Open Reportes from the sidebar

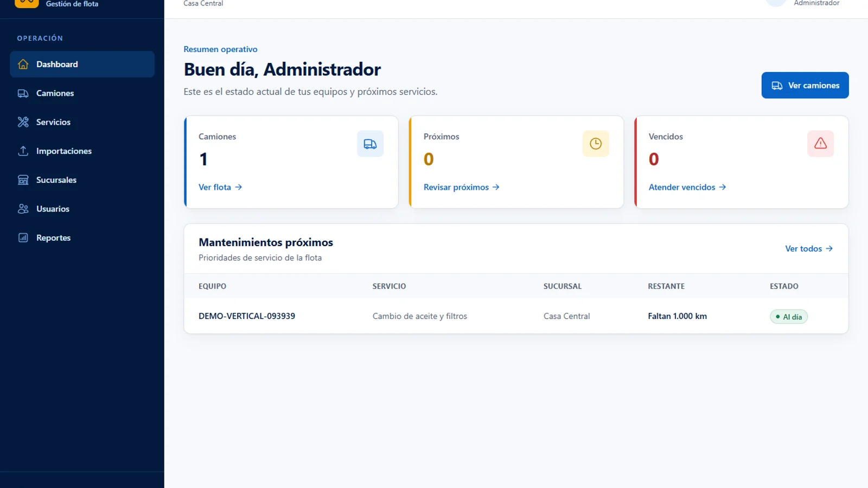(x=82, y=237)
